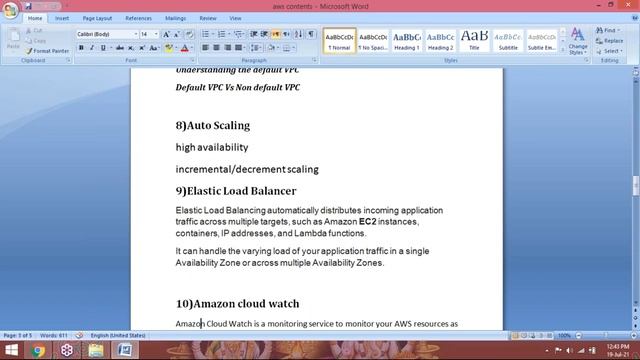The image size is (640, 360).
Task: Switch to the References tab
Action: coord(138,18)
